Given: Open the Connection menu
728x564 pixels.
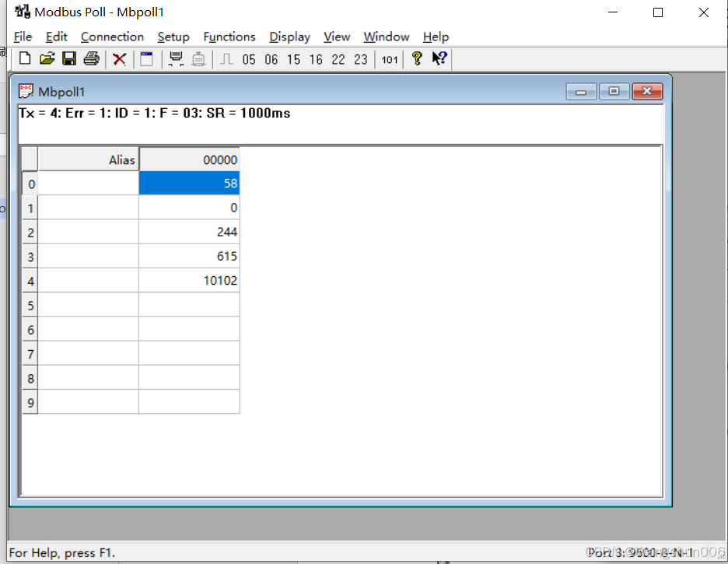Looking at the screenshot, I should coord(112,37).
